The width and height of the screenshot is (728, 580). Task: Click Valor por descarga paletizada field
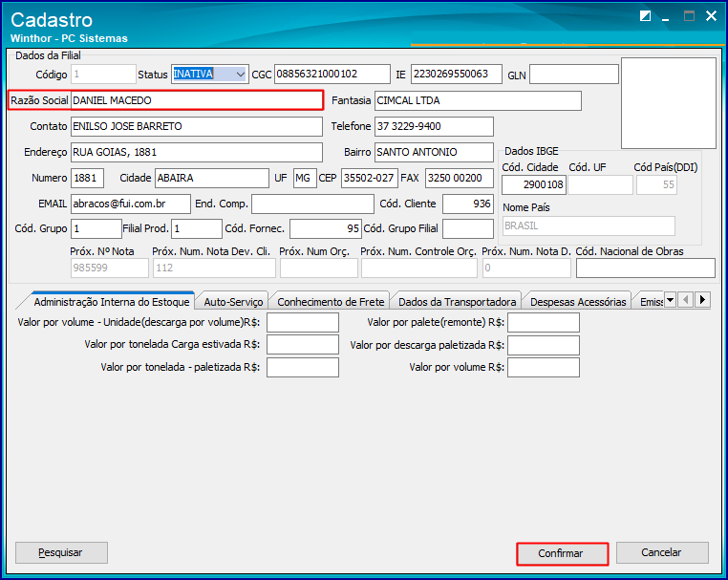click(x=544, y=345)
